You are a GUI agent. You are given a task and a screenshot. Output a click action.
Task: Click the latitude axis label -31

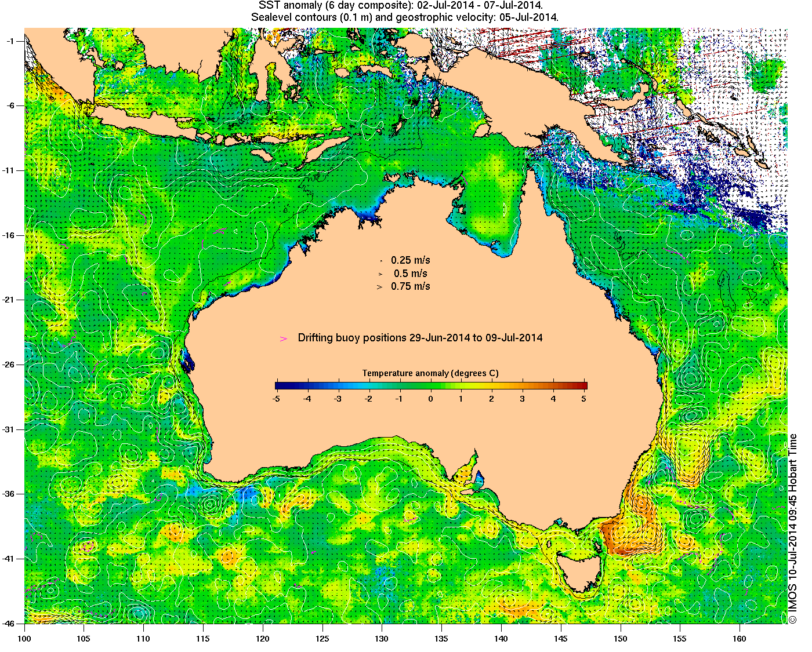[x=10, y=429]
